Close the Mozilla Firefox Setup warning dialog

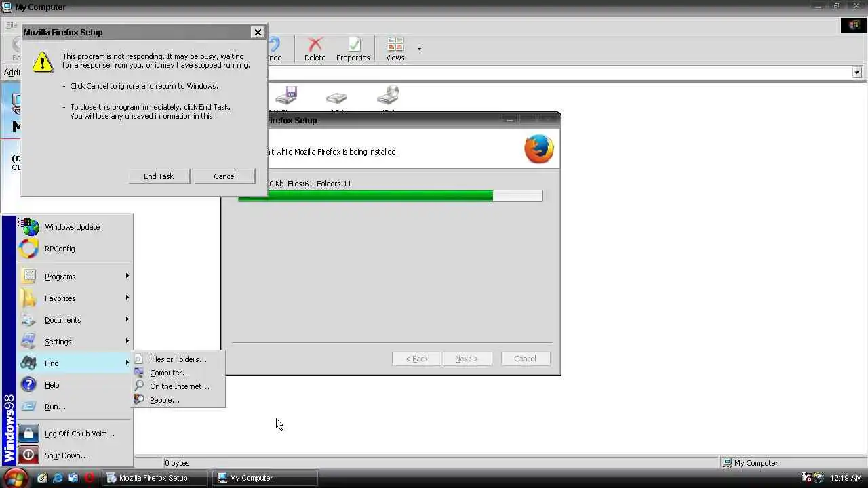[258, 32]
